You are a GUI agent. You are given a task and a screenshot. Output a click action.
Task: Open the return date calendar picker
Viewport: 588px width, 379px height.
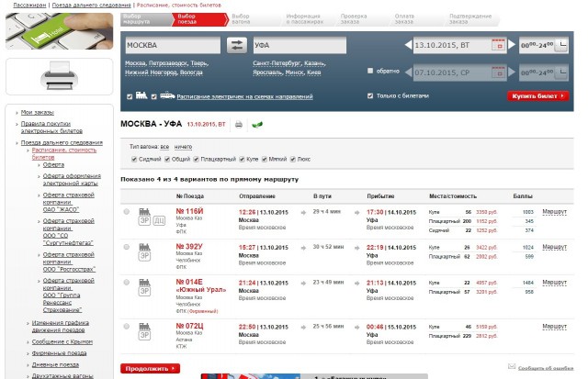(x=499, y=71)
